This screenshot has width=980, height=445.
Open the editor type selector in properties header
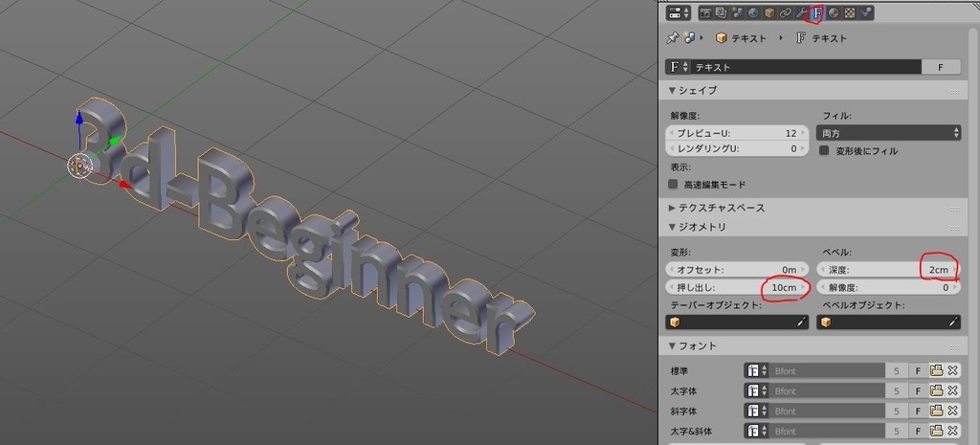679,12
